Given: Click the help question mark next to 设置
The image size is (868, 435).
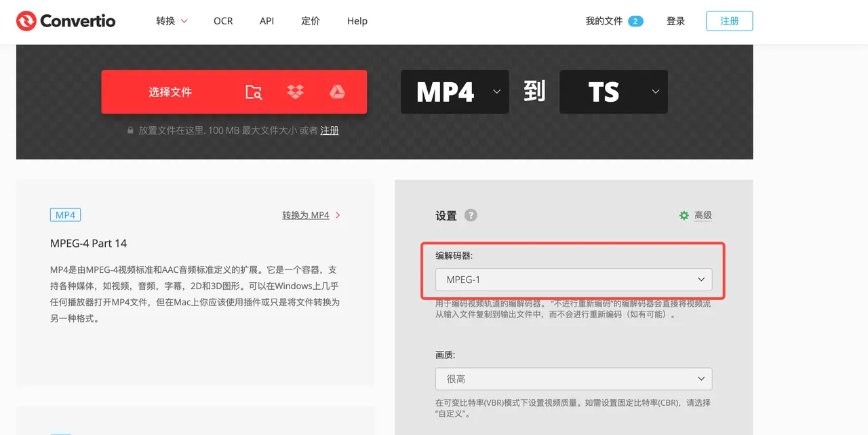Looking at the screenshot, I should point(471,215).
